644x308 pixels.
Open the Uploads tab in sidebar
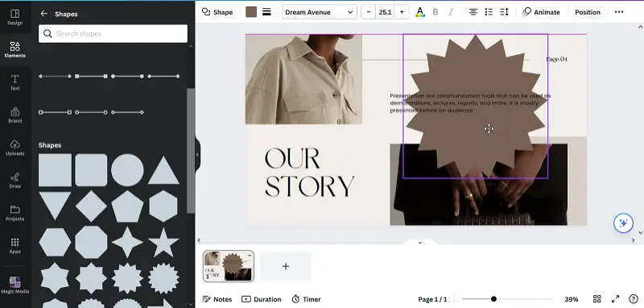[14, 148]
